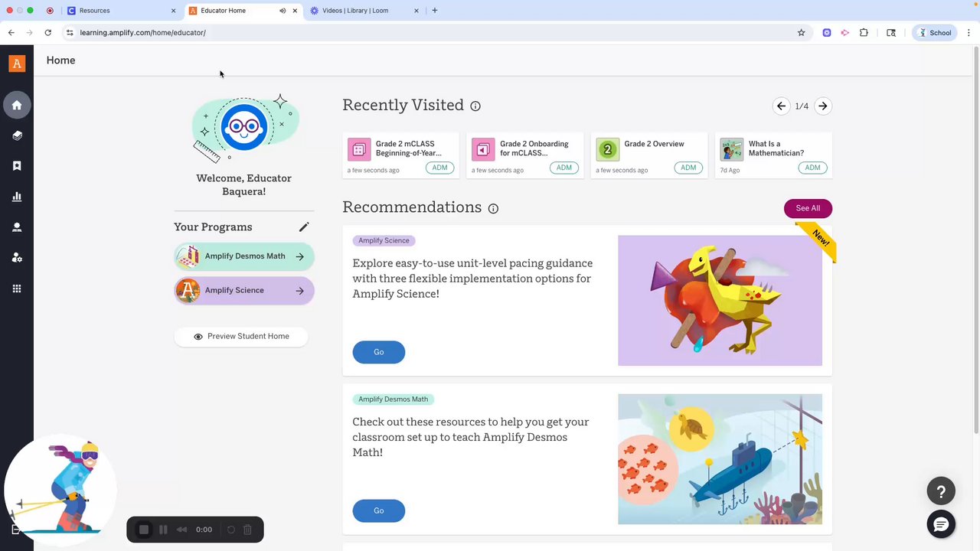The height and width of the screenshot is (551, 980).
Task: Click the Amplify Science tag label
Action: point(384,240)
